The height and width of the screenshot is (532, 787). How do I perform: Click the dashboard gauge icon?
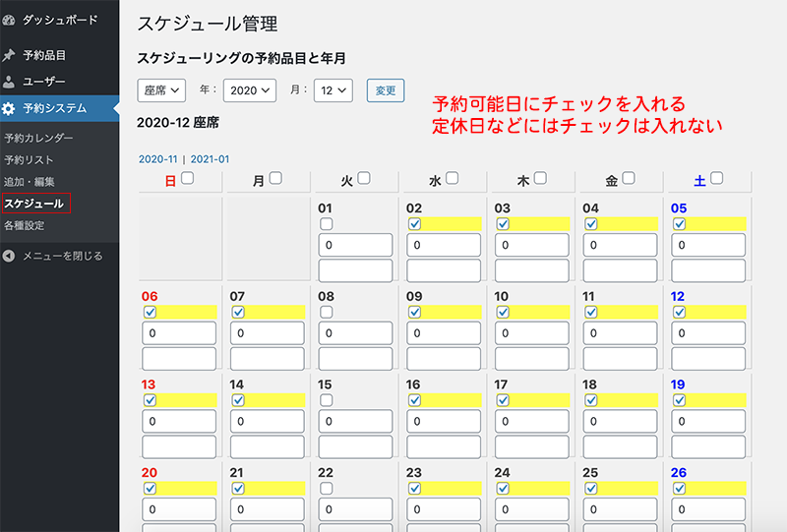click(x=9, y=20)
